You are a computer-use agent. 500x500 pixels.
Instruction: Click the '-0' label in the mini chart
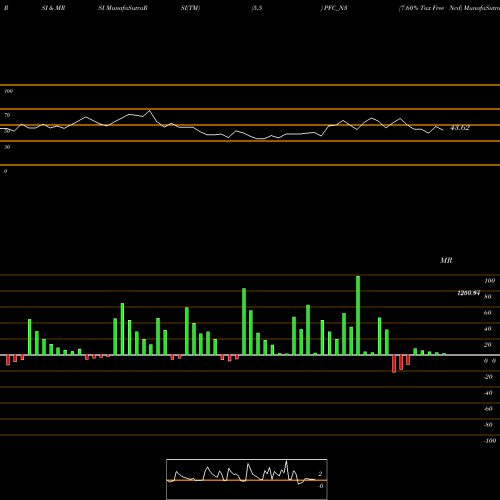(321, 486)
